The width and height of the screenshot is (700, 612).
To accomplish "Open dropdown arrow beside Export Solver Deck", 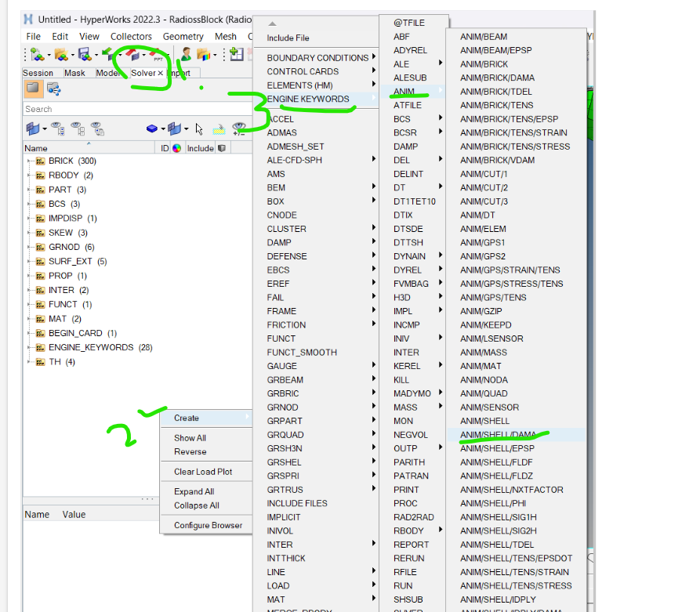I will click(143, 56).
